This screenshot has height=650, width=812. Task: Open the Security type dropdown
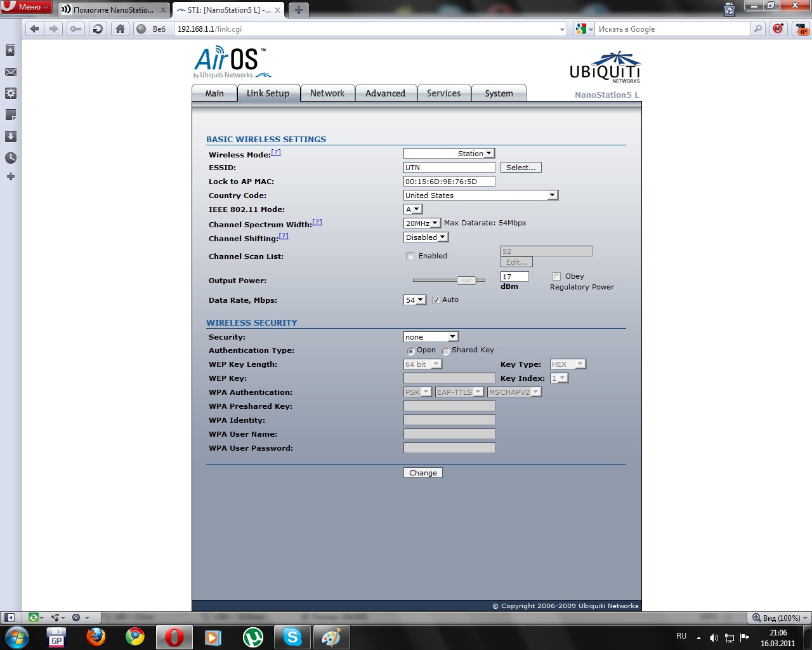click(431, 337)
